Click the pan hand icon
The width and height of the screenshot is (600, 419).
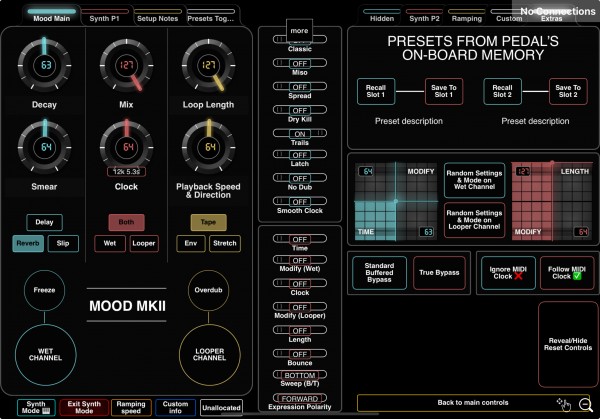pyautogui.click(x=564, y=404)
